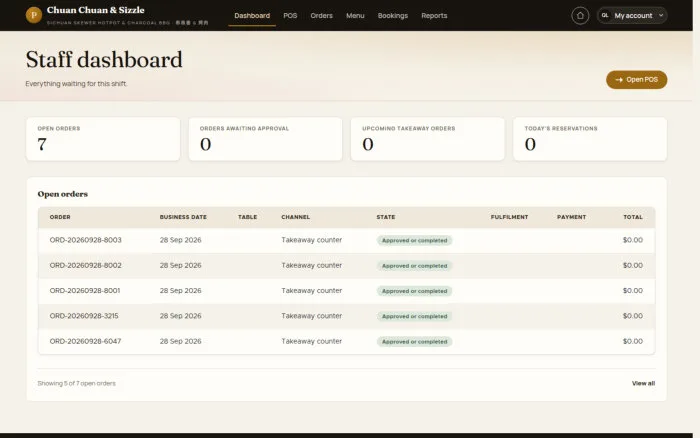Open the home icon button
Screen dimensions: 700x438
580,16
